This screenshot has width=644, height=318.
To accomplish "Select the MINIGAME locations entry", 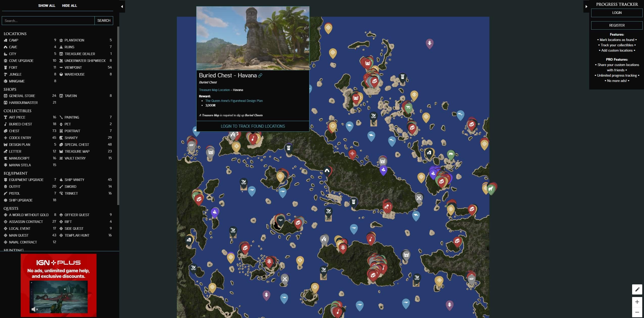I will point(30,81).
